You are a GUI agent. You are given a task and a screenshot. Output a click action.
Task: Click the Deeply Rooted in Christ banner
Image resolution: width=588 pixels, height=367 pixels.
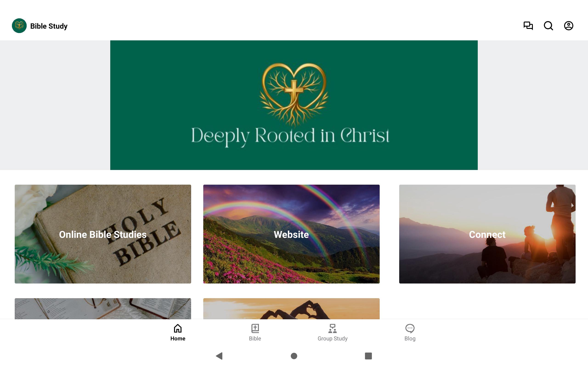tap(294, 105)
